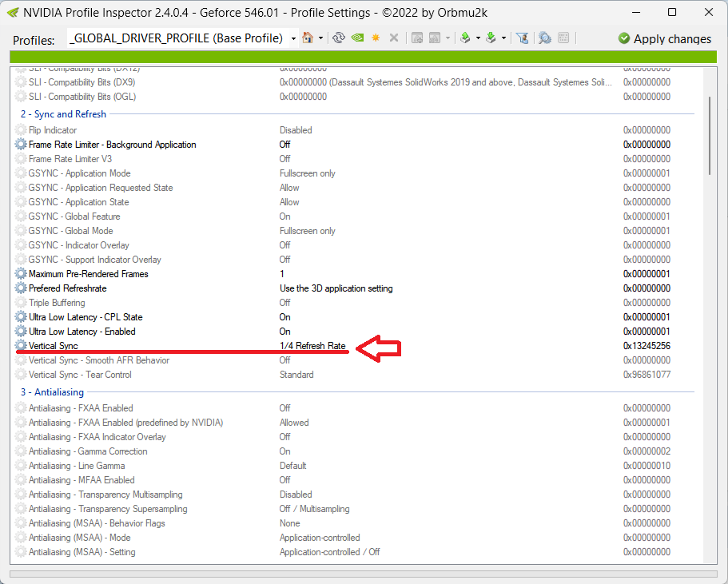Collapse the '2 - Sync and Refresh' section header
Screen dimensions: 728x584
64,114
